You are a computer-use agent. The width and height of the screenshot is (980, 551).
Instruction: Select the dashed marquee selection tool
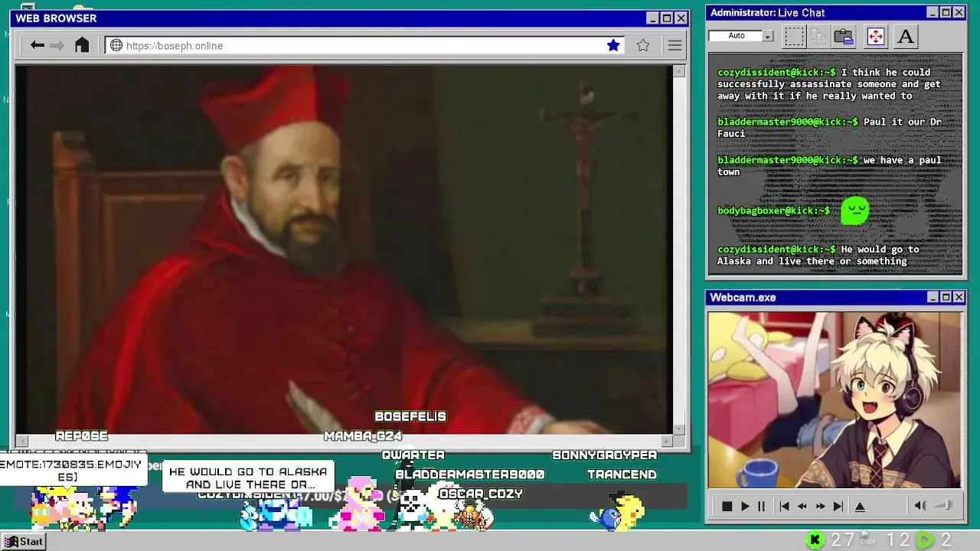(x=794, y=36)
